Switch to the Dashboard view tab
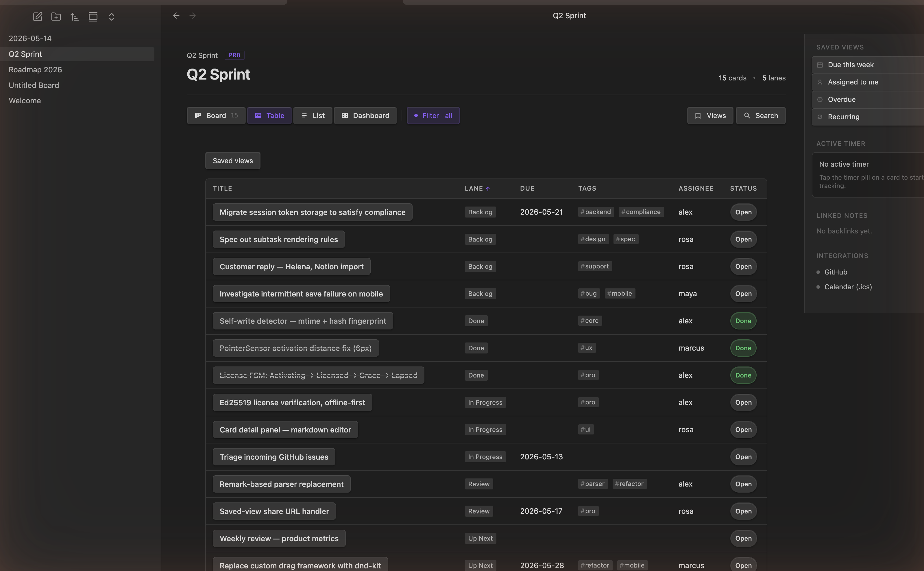This screenshot has width=924, height=571. (365, 116)
